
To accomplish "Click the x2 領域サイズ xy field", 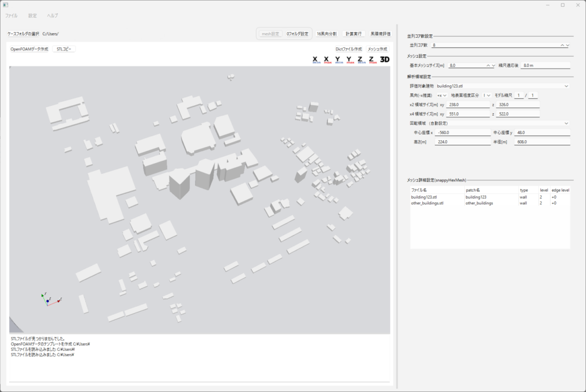I will [x=468, y=105].
